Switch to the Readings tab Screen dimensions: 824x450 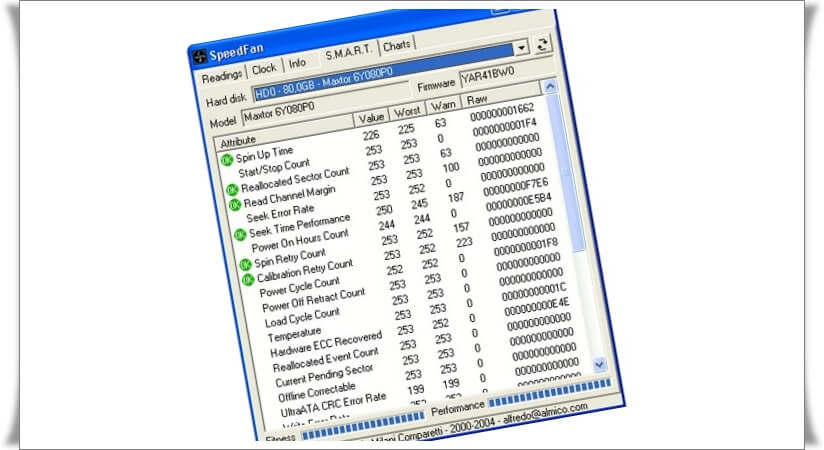point(222,77)
